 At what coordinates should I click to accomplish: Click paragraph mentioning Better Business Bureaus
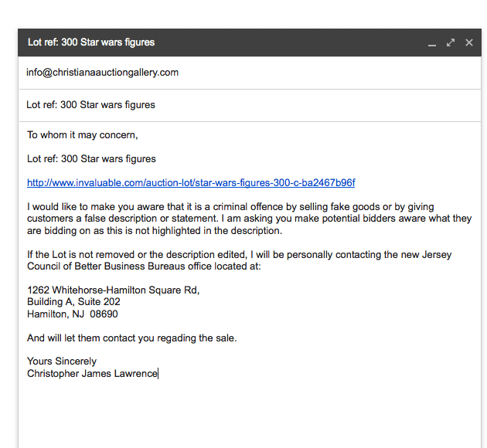(239, 260)
